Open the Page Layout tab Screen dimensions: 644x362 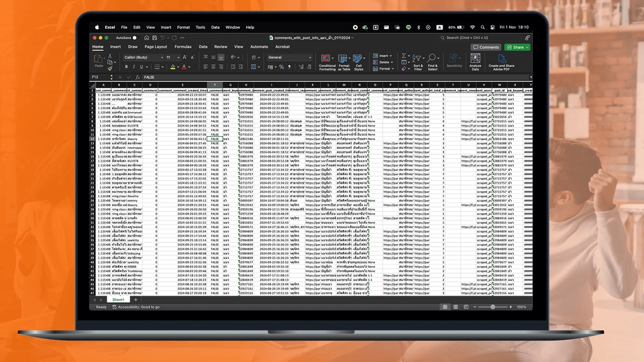pos(156,47)
